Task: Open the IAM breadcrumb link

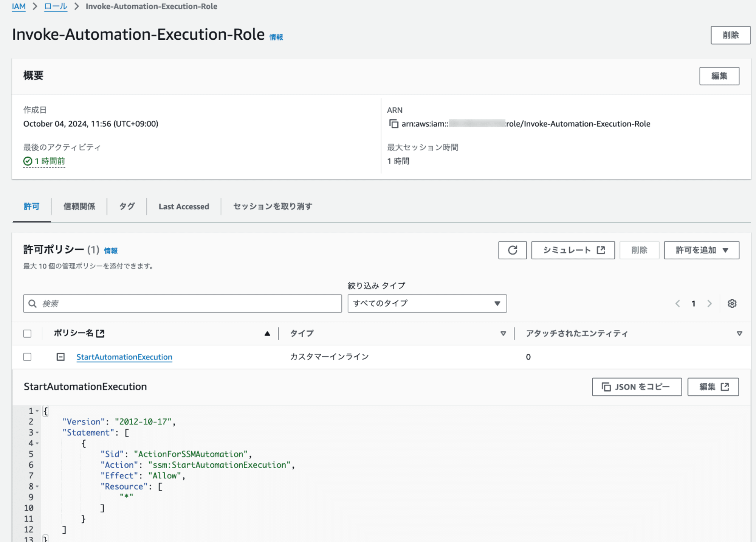Action: click(x=19, y=6)
